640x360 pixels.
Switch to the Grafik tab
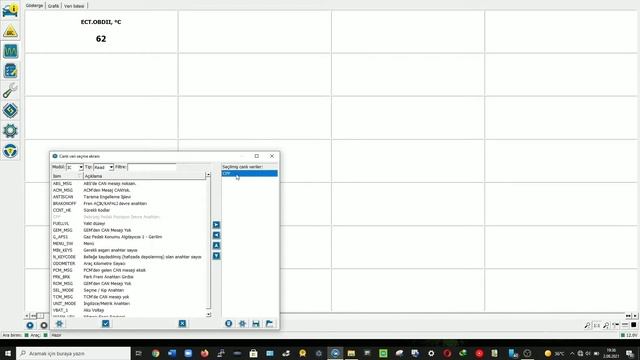[53, 6]
